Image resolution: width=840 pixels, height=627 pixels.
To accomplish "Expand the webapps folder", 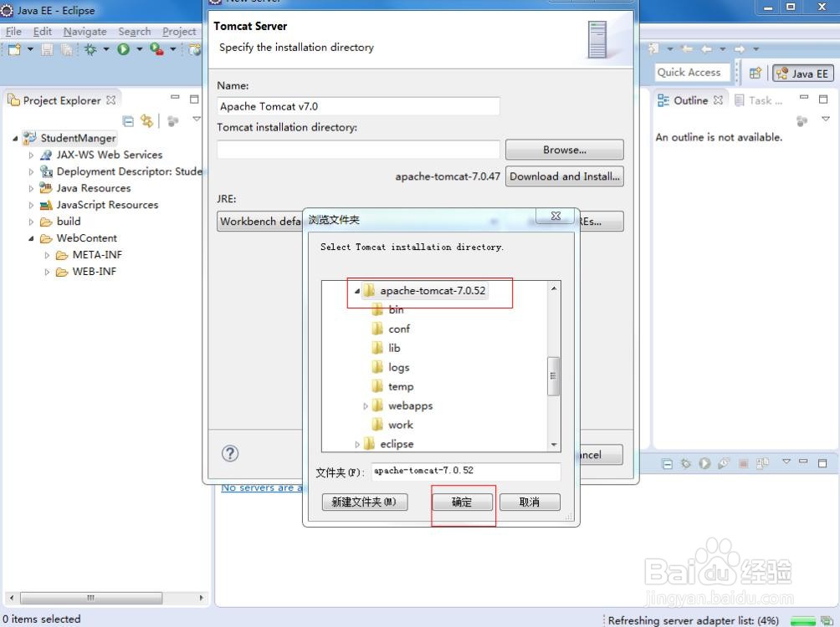I will tap(366, 406).
